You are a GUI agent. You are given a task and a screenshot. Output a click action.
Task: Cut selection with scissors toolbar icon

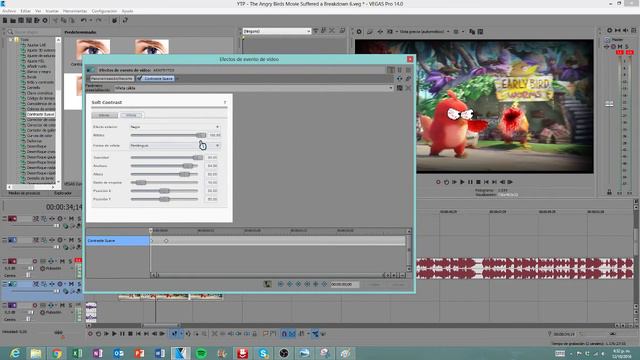(x=56, y=20)
